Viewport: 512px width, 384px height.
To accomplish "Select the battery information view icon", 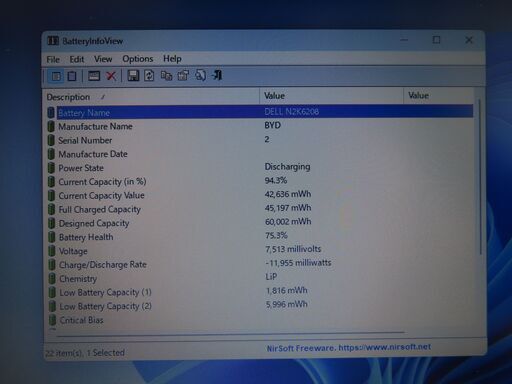I will [56, 76].
